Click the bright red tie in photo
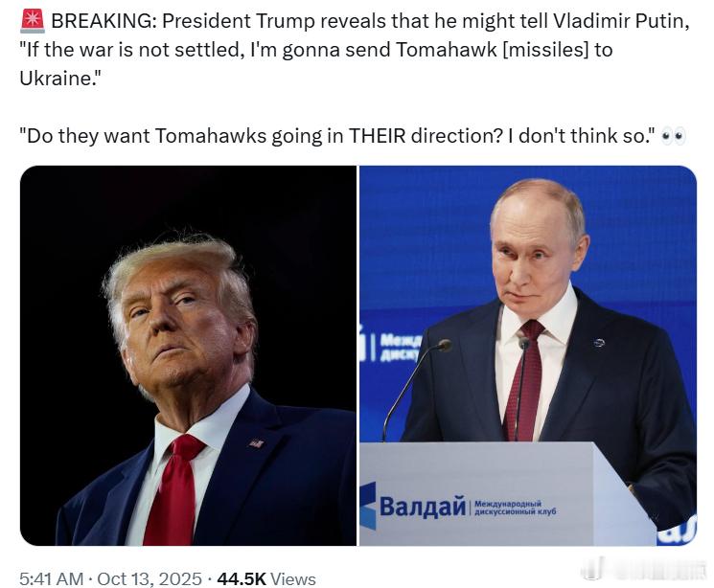Viewport: 714px width, 588px height. pyautogui.click(x=174, y=489)
